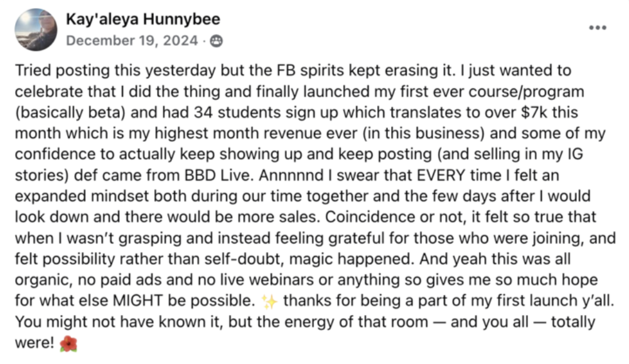Open the three-dot post options menu

[x=597, y=28]
